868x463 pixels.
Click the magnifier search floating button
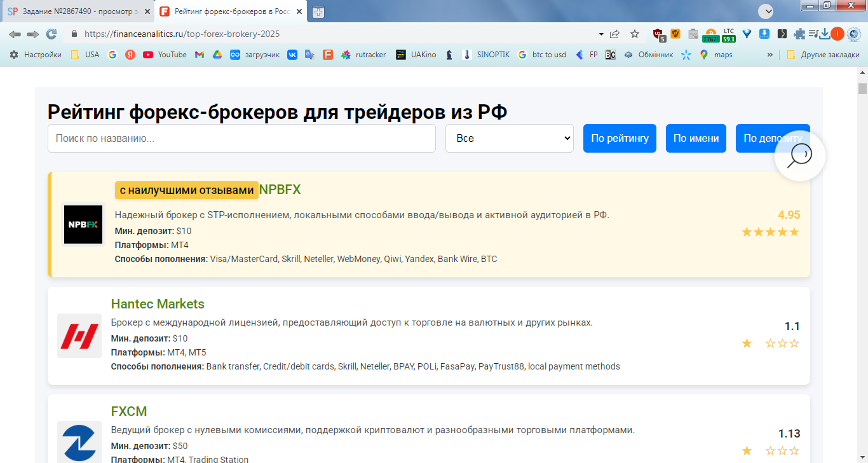(x=799, y=156)
